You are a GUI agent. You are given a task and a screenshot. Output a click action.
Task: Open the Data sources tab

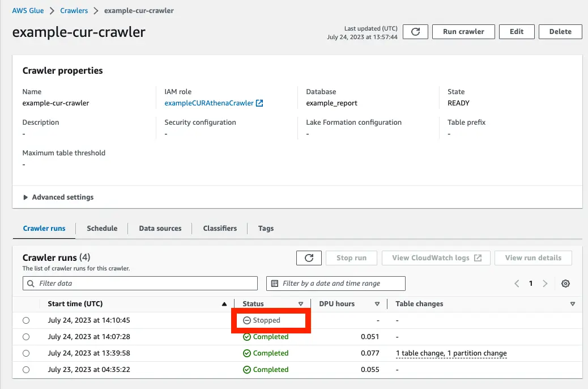tap(160, 229)
